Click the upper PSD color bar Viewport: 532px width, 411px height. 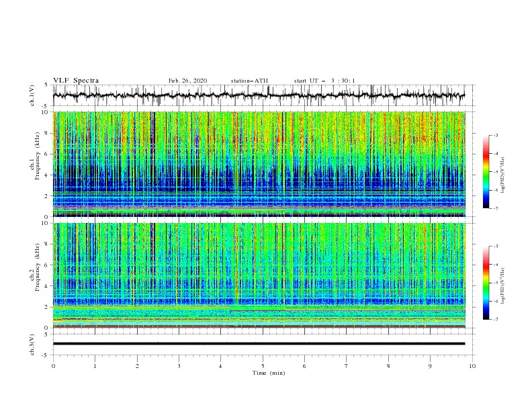[x=486, y=172]
